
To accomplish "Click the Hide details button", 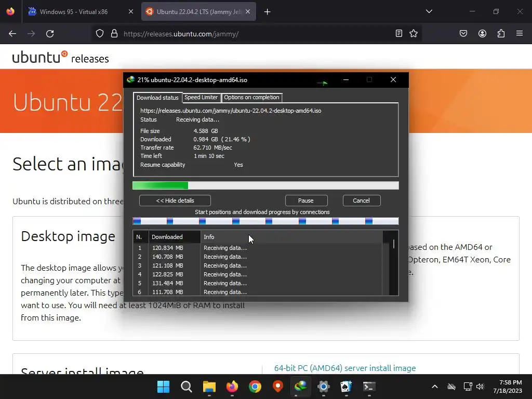I will click(175, 201).
